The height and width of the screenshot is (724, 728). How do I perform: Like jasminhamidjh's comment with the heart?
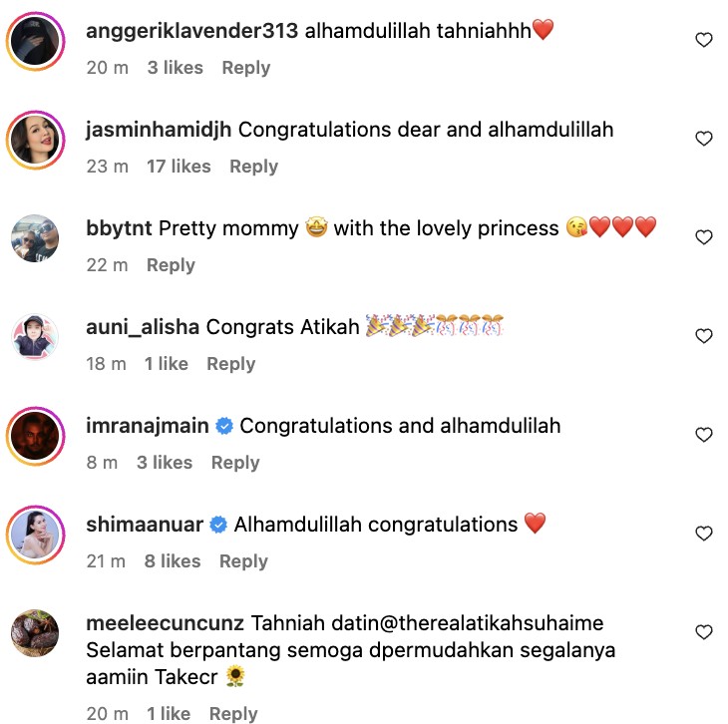pos(703,139)
